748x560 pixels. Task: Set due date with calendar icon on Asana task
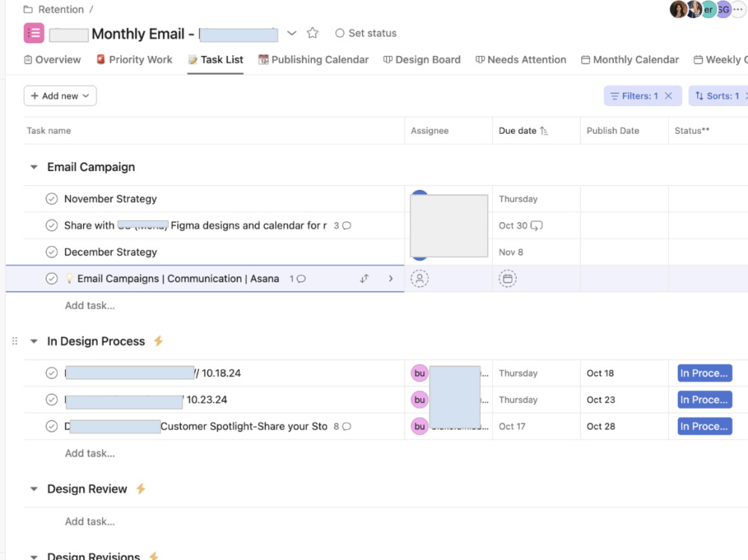(x=508, y=279)
